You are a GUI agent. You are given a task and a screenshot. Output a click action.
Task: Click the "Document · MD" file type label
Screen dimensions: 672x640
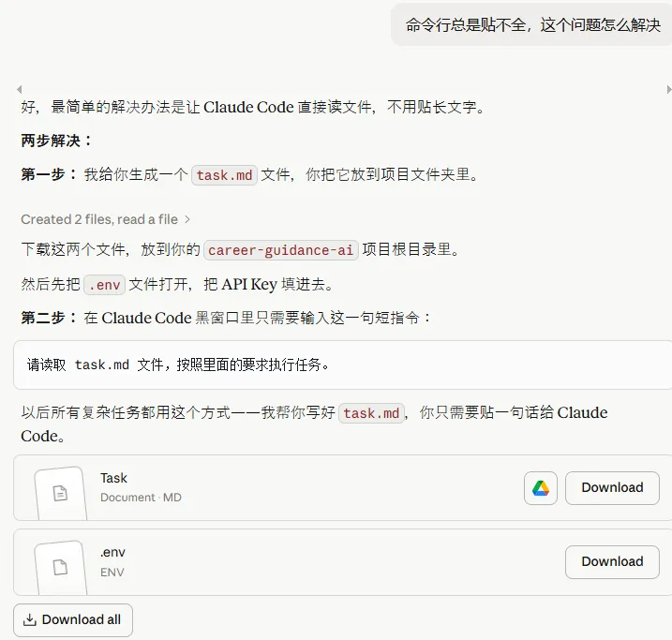tap(141, 498)
